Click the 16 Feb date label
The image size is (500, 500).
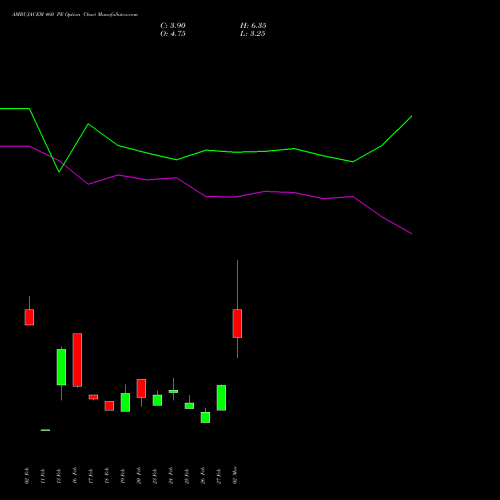[x=75, y=476]
